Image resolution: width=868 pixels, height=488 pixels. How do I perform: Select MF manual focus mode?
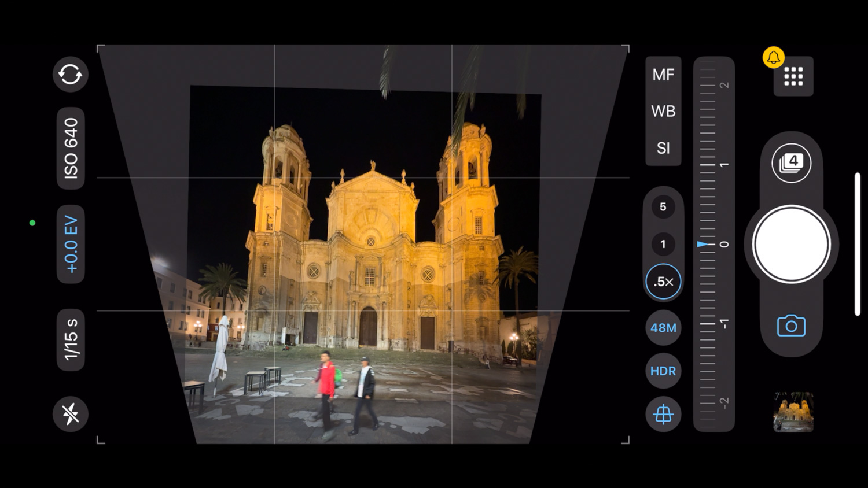pyautogui.click(x=663, y=75)
